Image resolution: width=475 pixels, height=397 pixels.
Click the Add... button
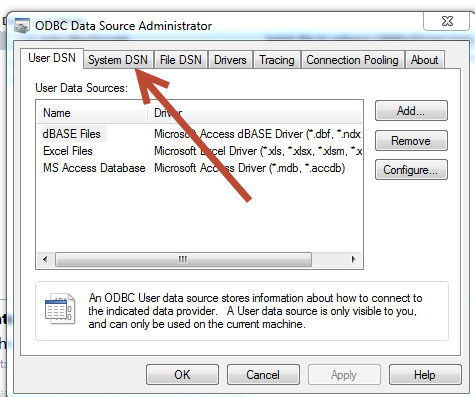click(411, 111)
